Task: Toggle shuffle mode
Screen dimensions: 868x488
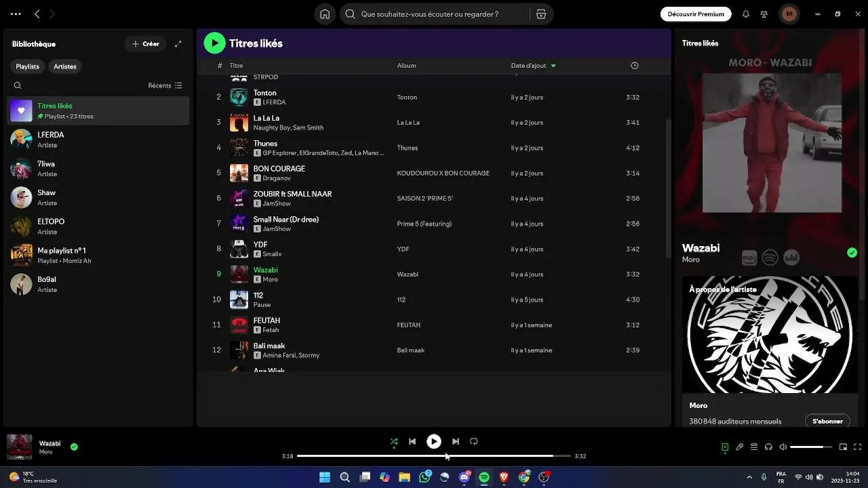Action: tap(394, 441)
